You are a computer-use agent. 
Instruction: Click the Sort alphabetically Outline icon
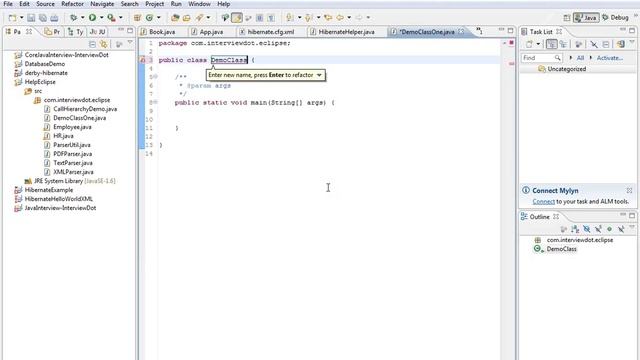575,229
